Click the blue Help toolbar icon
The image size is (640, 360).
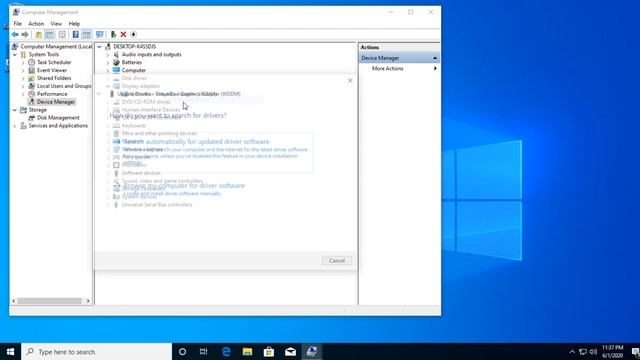(x=76, y=35)
